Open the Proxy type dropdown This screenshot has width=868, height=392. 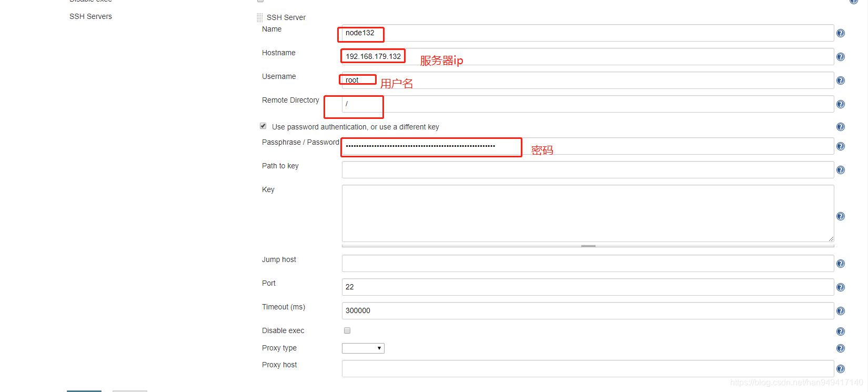(363, 348)
